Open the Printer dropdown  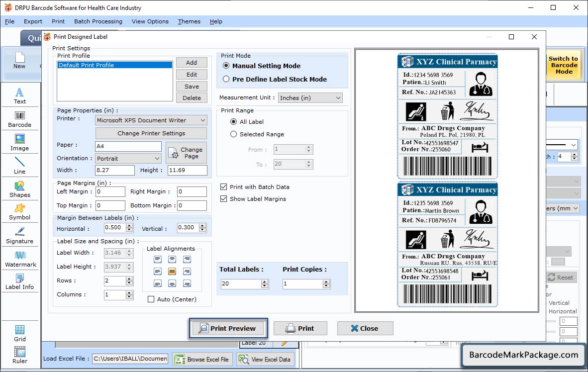pyautogui.click(x=151, y=120)
